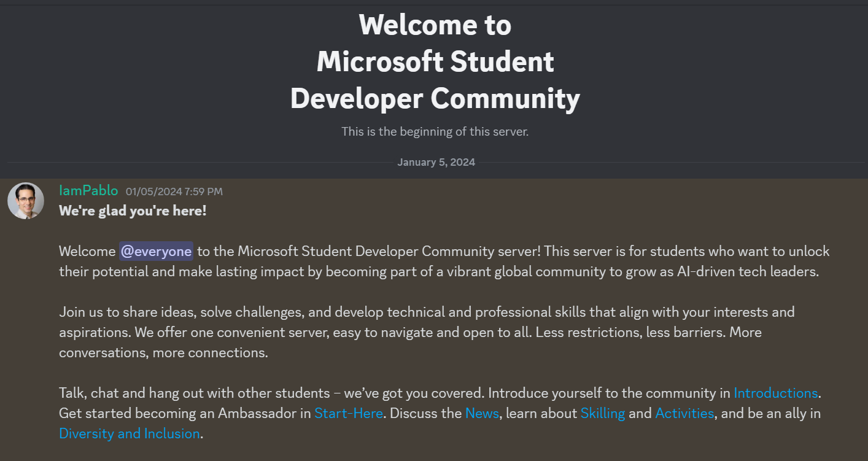Image resolution: width=868 pixels, height=461 pixels.
Task: Click the Welcome to Microsoft Student Developer Community title
Action: 435,61
